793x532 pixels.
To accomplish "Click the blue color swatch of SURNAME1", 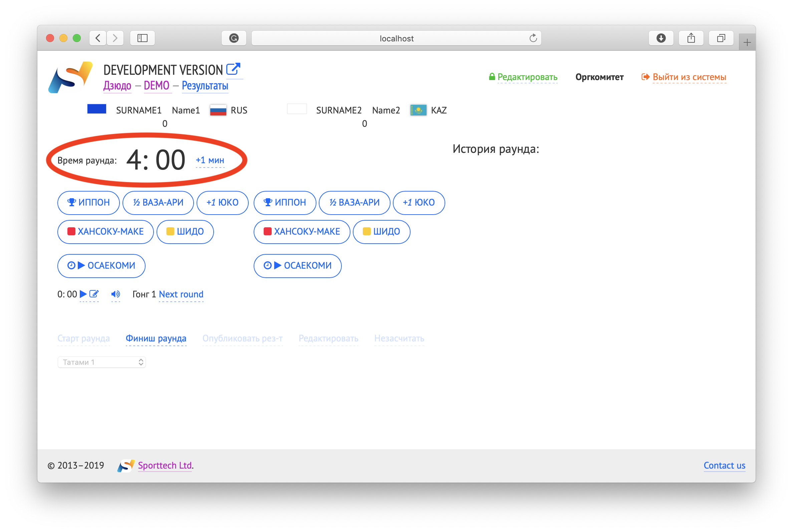I will pos(97,109).
